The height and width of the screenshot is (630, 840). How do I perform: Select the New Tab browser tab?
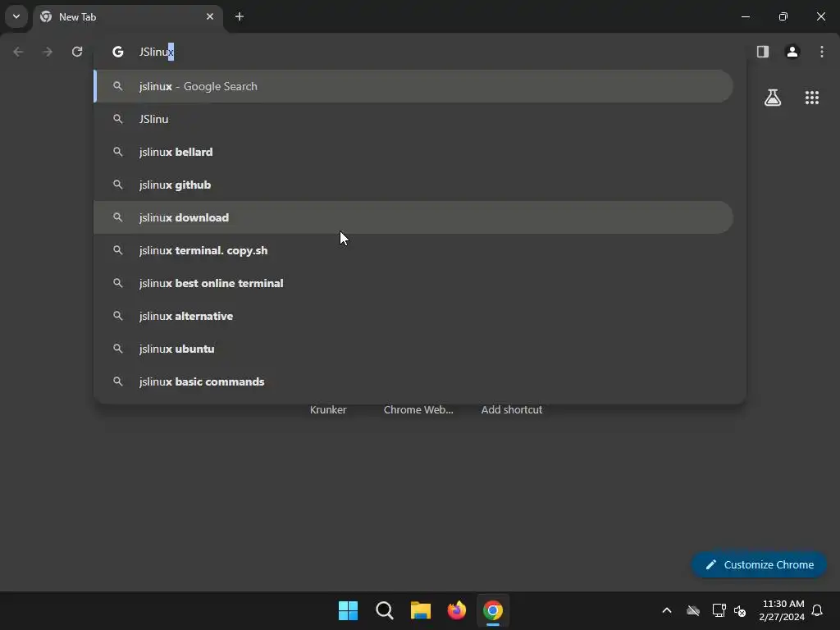pyautogui.click(x=129, y=17)
